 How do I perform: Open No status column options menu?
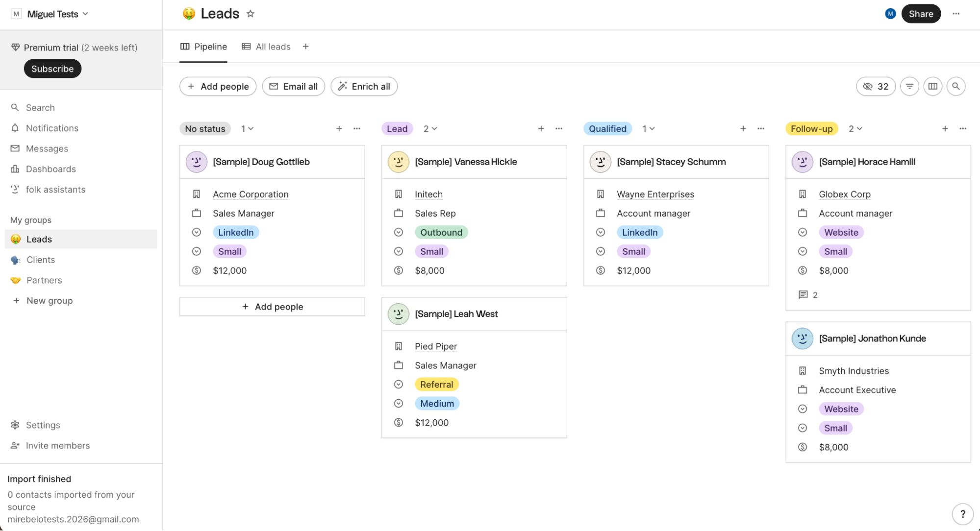coord(357,129)
